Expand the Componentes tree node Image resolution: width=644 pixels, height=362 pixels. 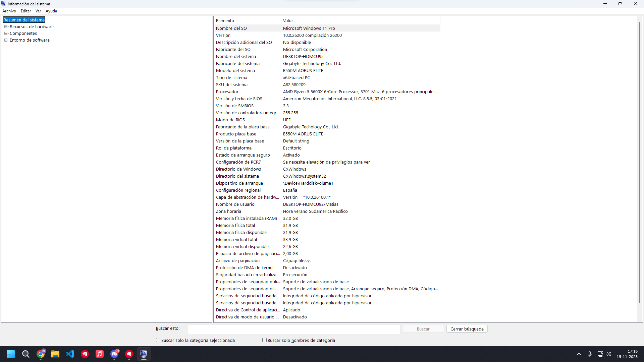pos(6,34)
